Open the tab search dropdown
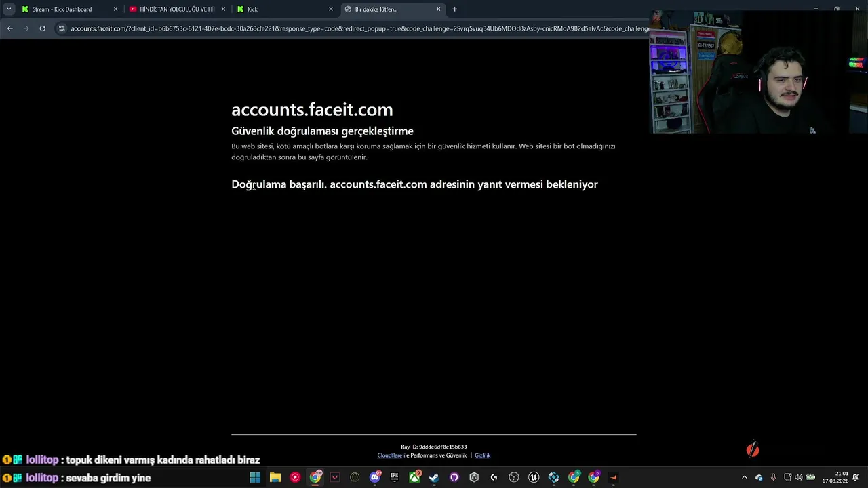868x488 pixels. tap(9, 9)
